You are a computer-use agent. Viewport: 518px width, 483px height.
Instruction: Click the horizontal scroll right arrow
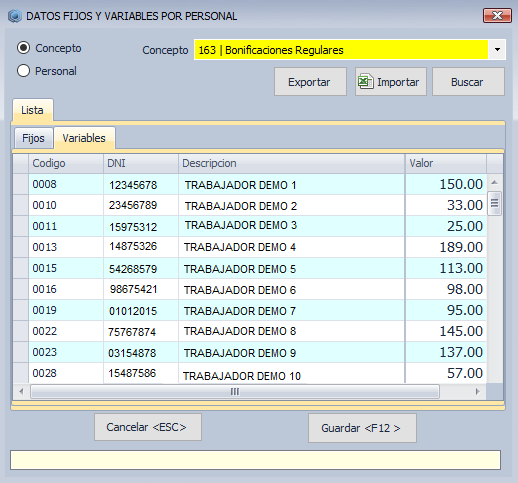[x=478, y=391]
